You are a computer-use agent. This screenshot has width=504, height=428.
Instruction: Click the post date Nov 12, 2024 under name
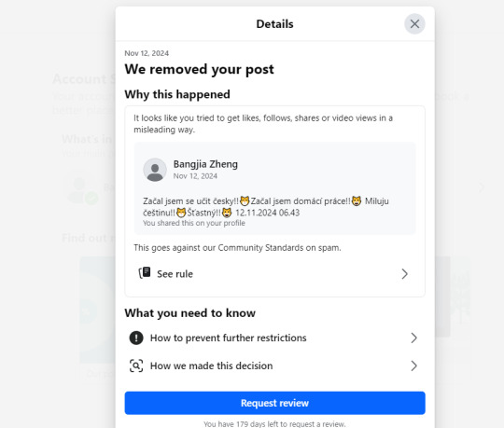195,176
